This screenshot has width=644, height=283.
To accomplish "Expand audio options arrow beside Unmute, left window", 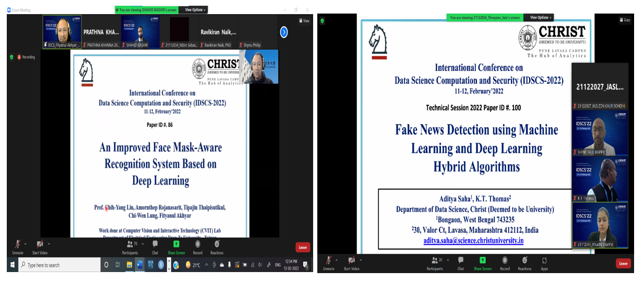I will 26,244.
